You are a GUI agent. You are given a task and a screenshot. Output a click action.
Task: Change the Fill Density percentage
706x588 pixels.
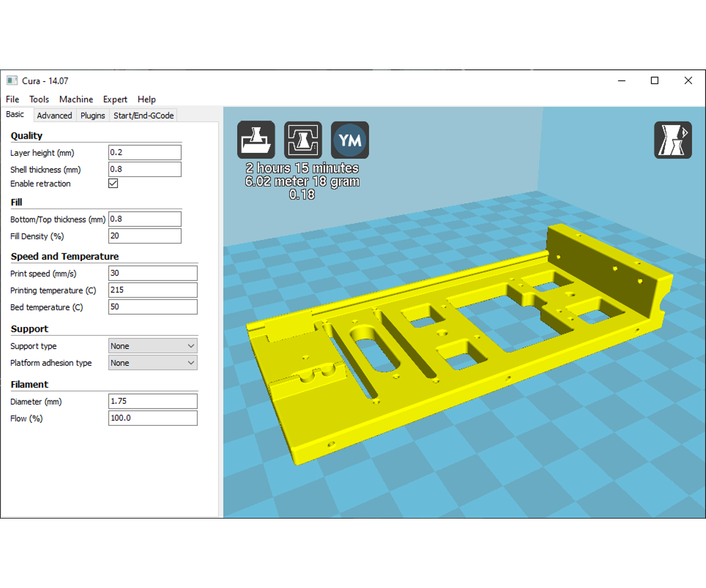144,236
